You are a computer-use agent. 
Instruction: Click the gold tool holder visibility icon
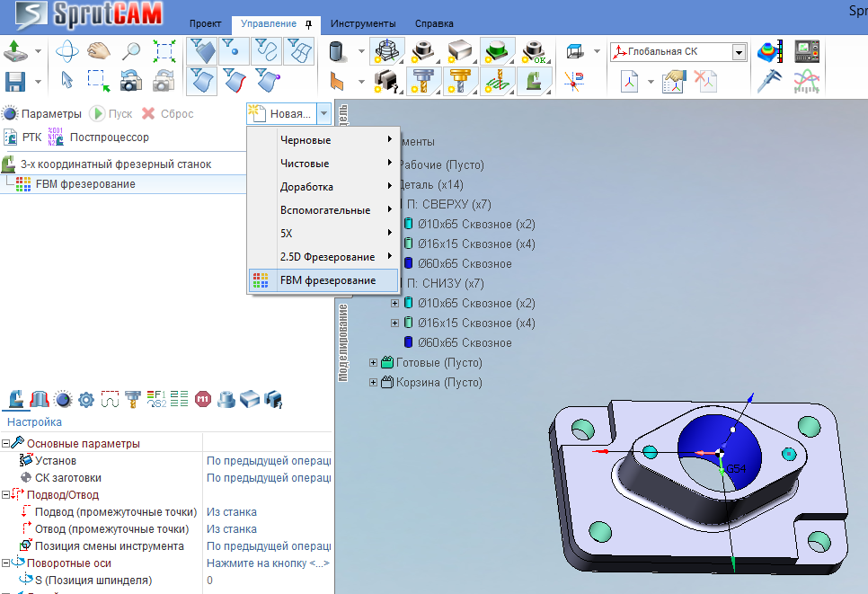[x=461, y=81]
